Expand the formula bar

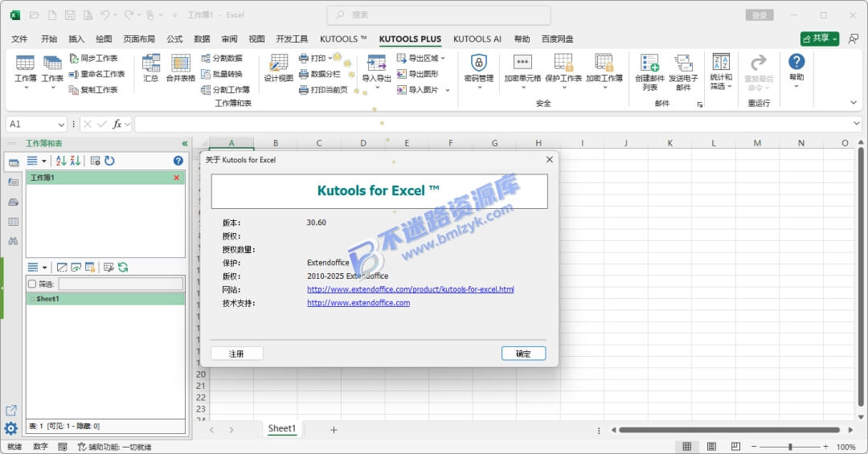pos(857,124)
